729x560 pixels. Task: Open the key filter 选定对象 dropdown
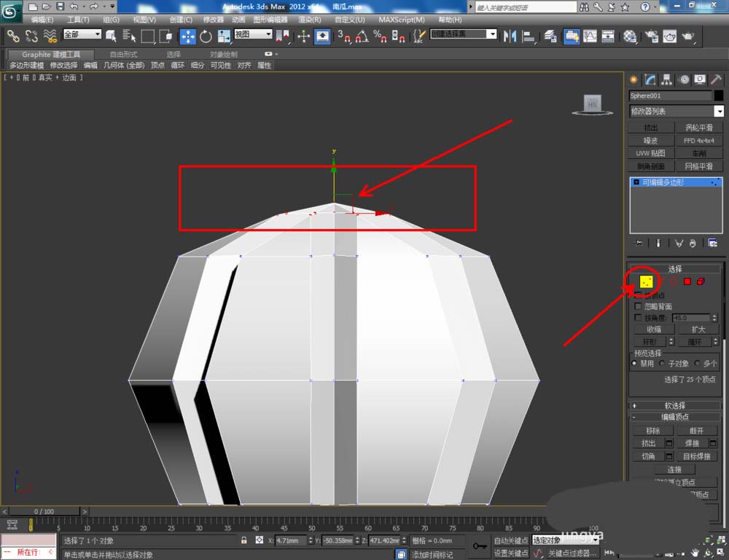[565, 540]
